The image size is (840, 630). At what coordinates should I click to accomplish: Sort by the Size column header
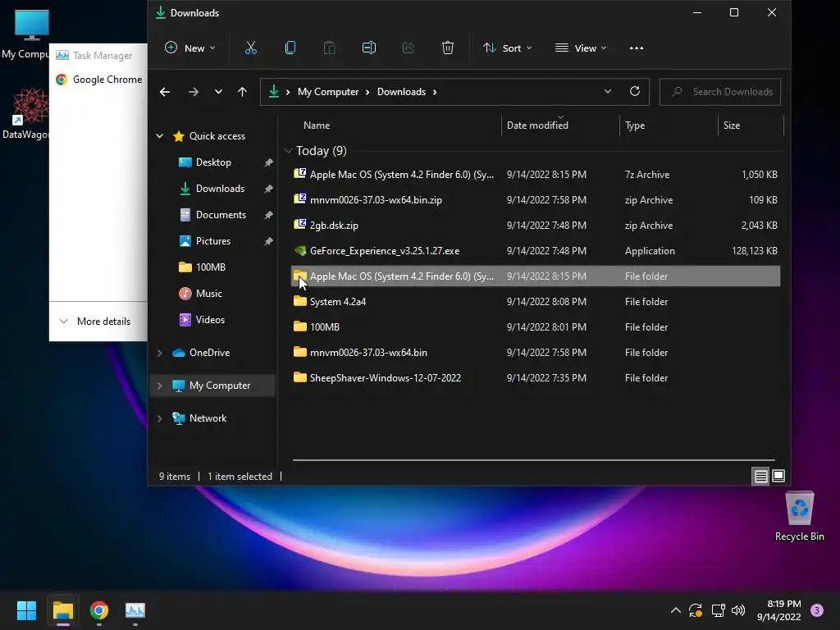point(751,126)
